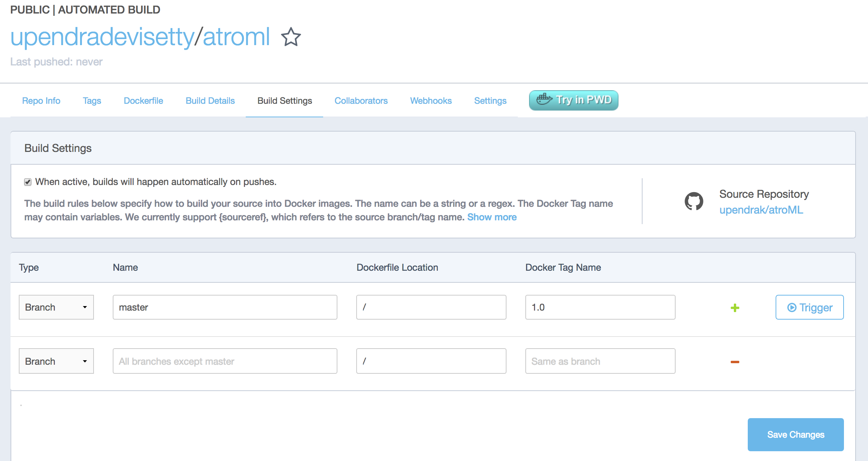Add build rule with green plus icon
Screen dimensions: 868x461
735,308
